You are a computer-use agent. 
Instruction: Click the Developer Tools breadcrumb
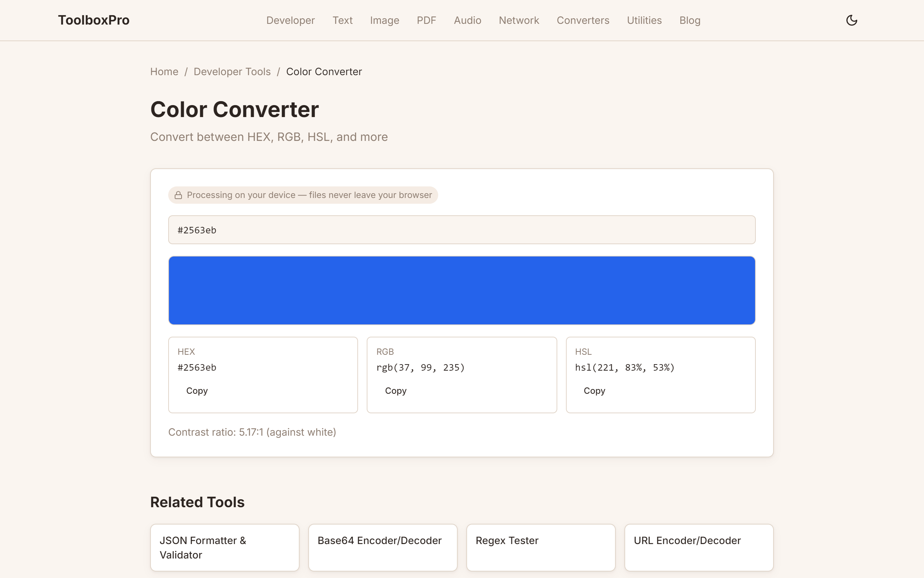232,72
